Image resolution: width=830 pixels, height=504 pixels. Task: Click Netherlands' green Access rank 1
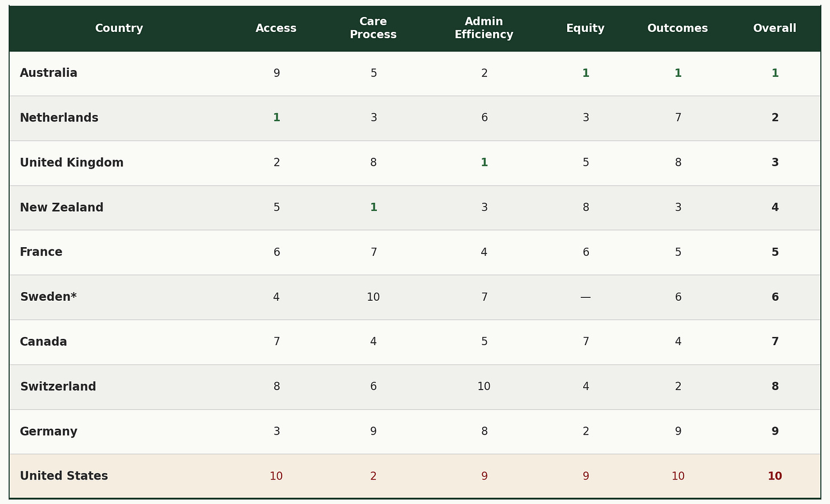point(276,118)
